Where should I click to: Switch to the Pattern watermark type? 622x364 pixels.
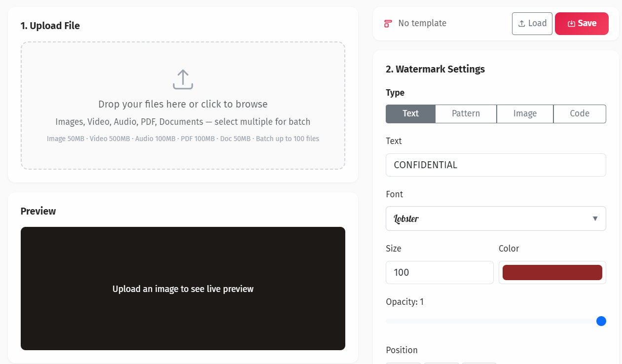[466, 113]
